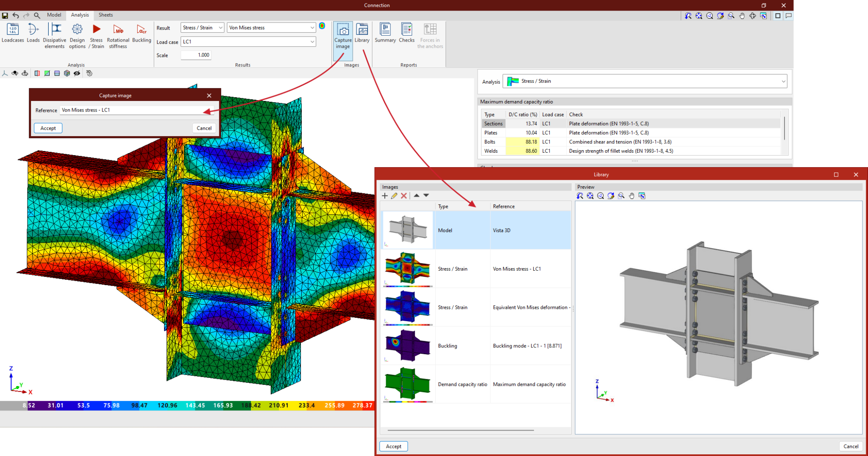Select the Rotational stiffness tool

coord(117,36)
